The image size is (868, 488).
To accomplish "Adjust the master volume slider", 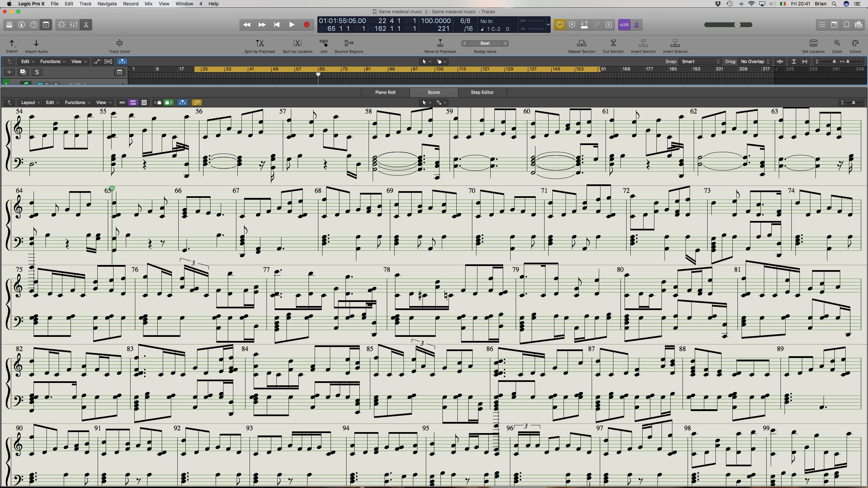I will (728, 25).
